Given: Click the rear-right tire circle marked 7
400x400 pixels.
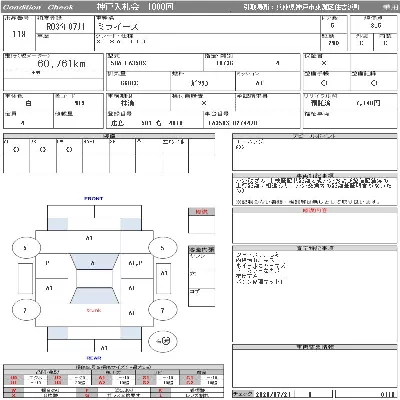Looking at the screenshot, I should pos(163,310).
